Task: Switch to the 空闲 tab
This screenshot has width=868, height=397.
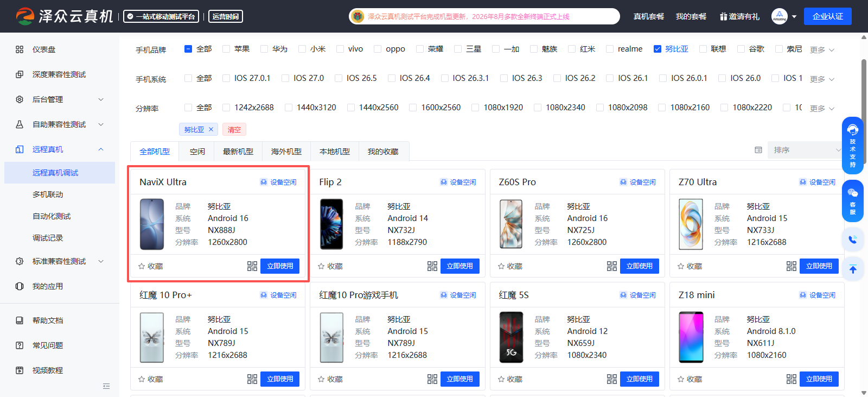Action: [197, 152]
